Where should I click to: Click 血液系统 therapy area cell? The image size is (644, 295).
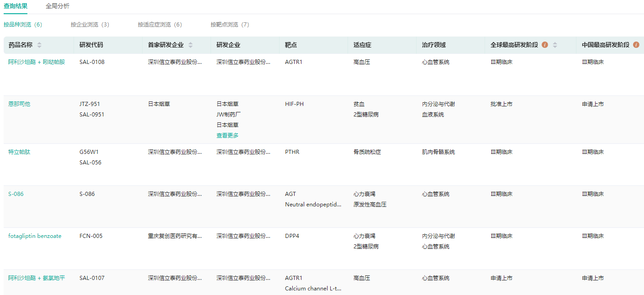433,115
